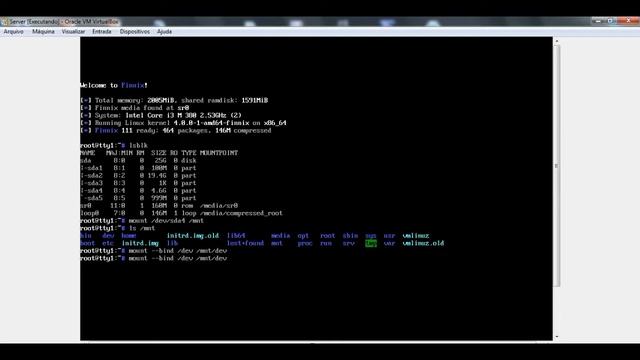Open the Entrada menu
This screenshot has width=640, height=360.
(102, 31)
